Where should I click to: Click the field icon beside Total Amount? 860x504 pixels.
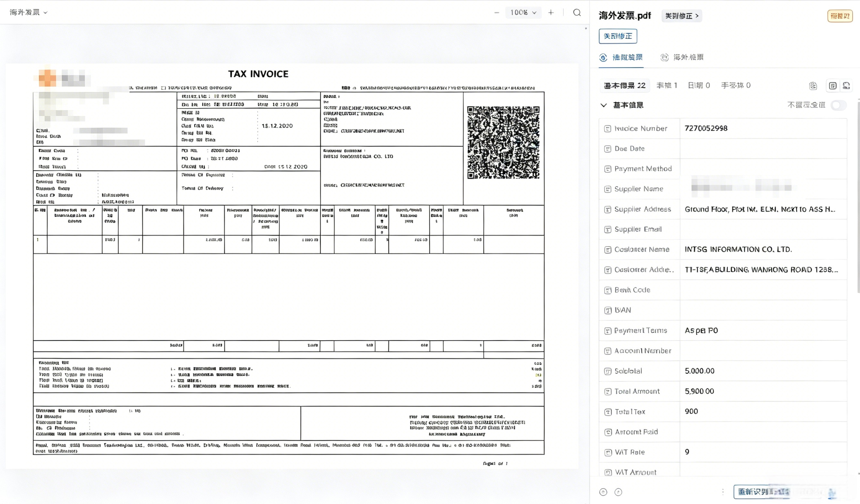pyautogui.click(x=608, y=391)
